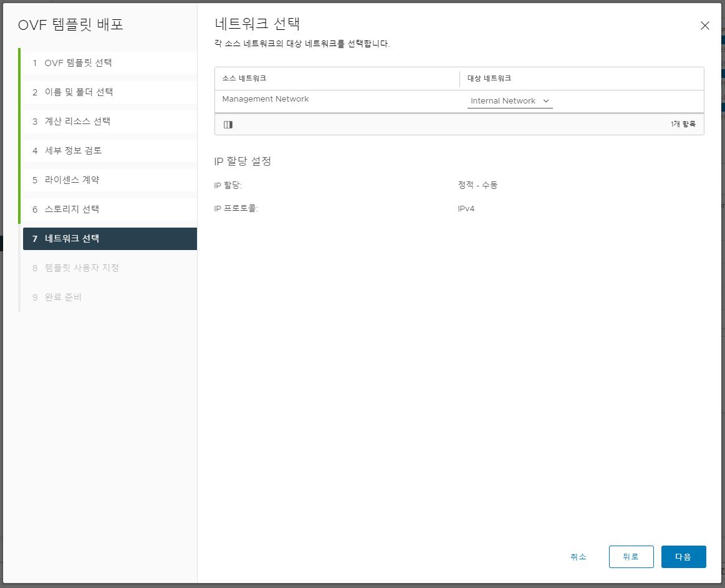Click the IPv4 protocol value
The image size is (725, 588).
click(x=466, y=209)
